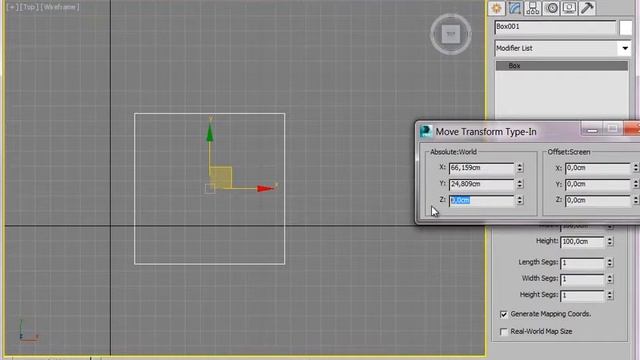640x360 pixels.
Task: Open the Hierarchy command panel tab
Action: [x=533, y=8]
